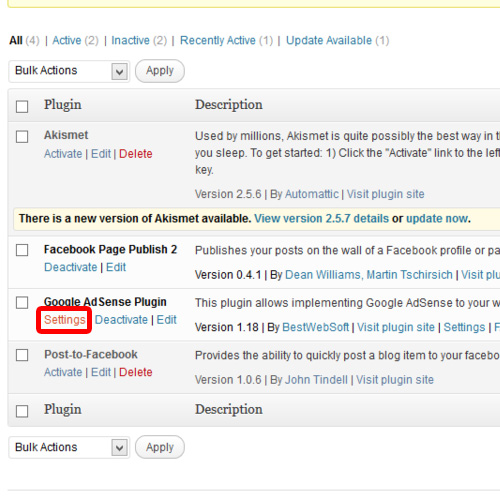
Task: Click the Facebook Page Publish 2 name
Action: [110, 249]
